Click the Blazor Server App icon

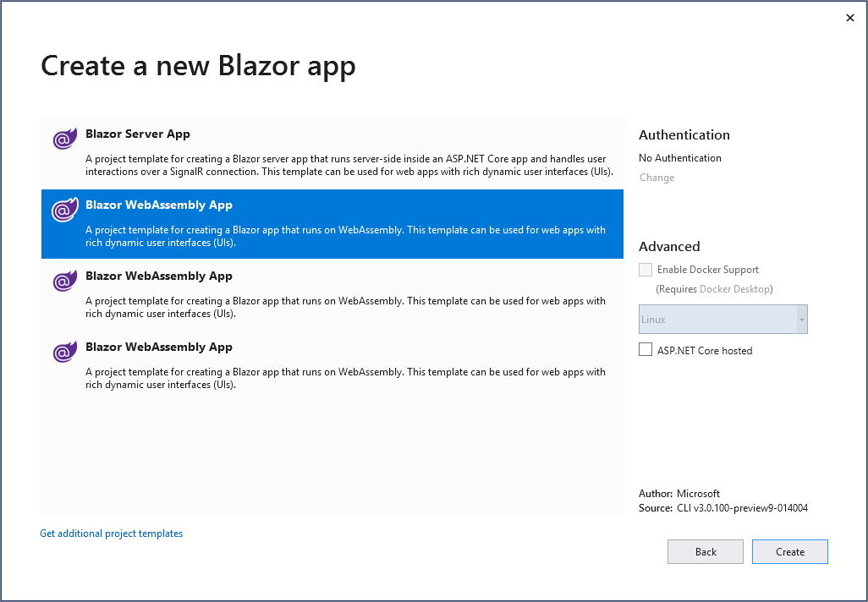65,140
